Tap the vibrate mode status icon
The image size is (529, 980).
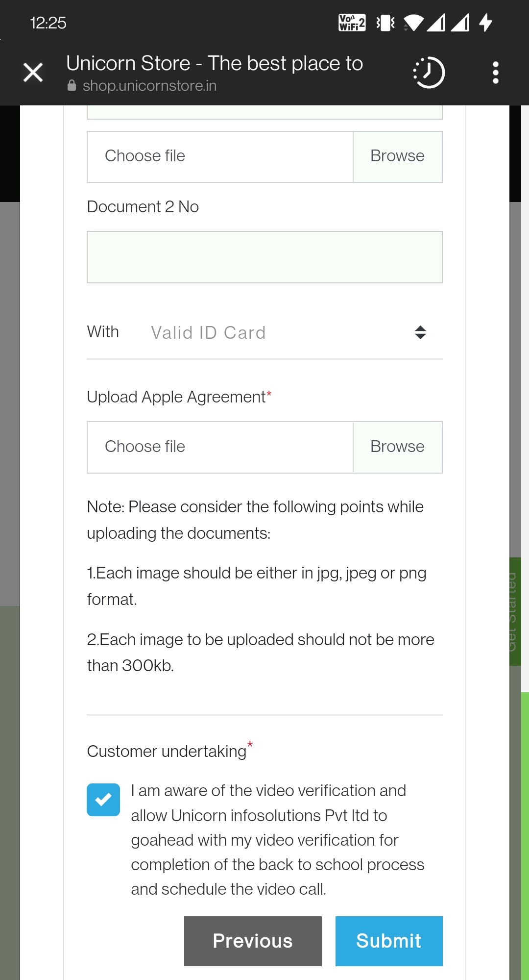[385, 23]
